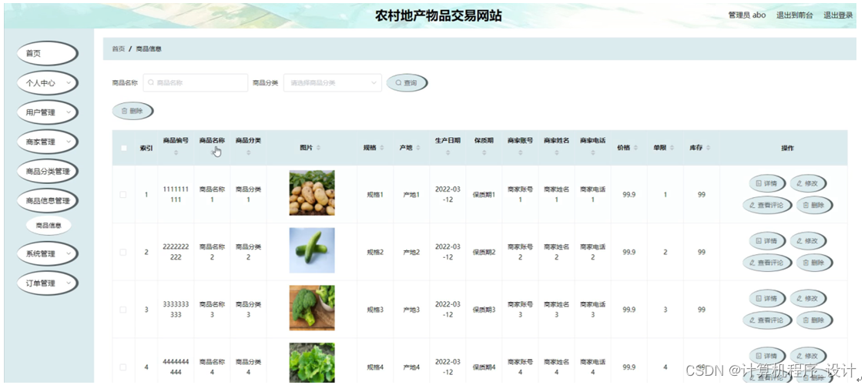This screenshot has width=868, height=385.
Task: Tick the checkbox for row 2
Action: [123, 252]
